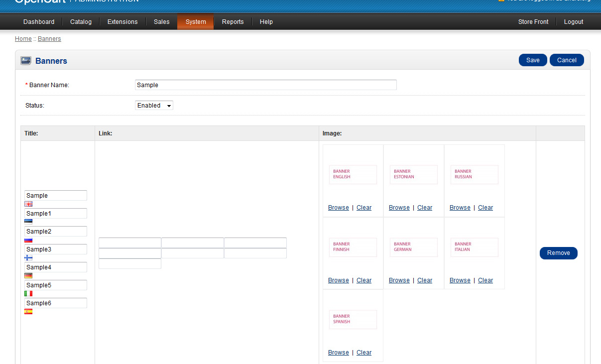
Task: Click the Estonian flag under Sample1
Action: coord(28,222)
